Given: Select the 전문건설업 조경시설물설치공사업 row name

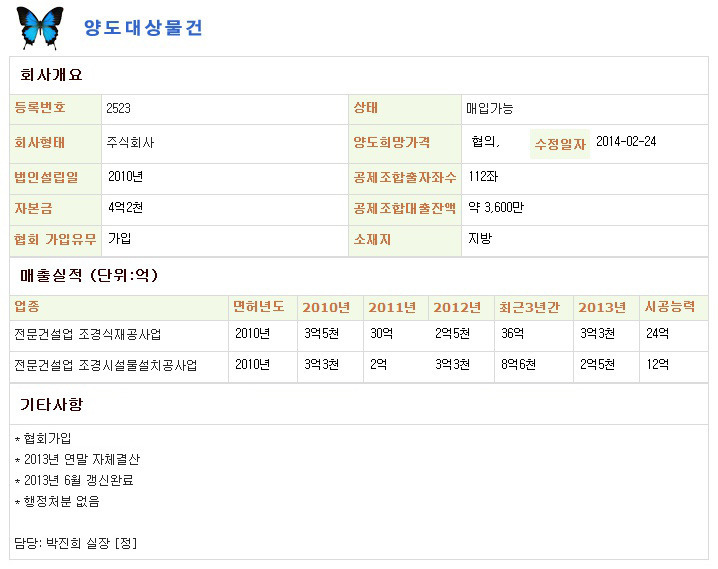Looking at the screenshot, I should pos(105,365).
